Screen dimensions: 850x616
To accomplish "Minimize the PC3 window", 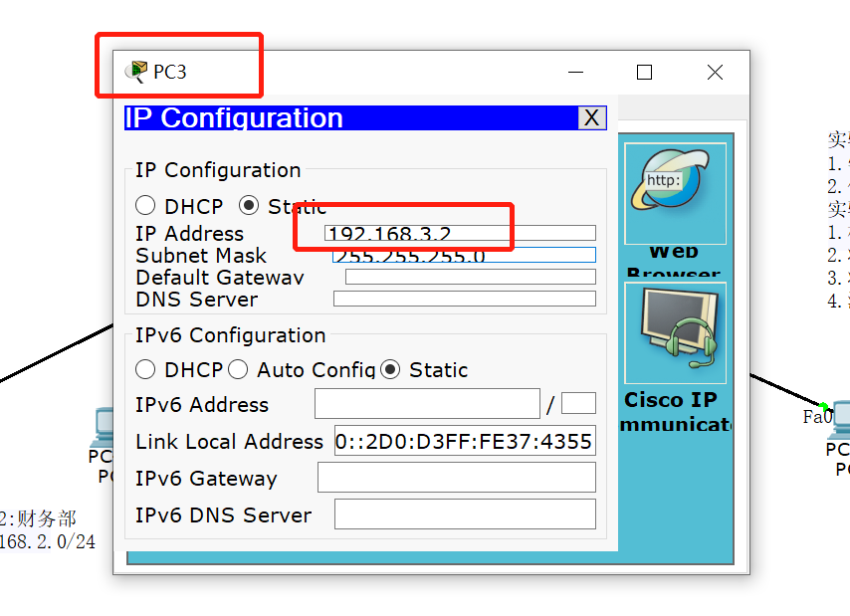I will (575, 72).
